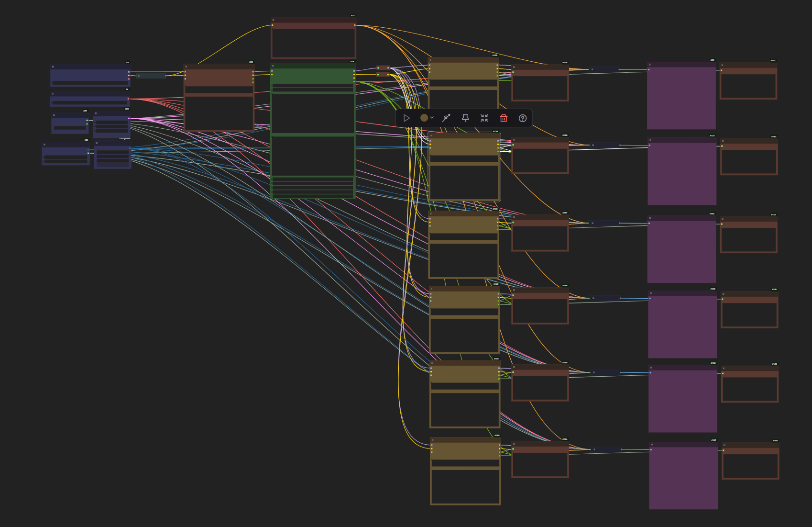Pin the selected node
The width and height of the screenshot is (812, 527).
tap(465, 118)
